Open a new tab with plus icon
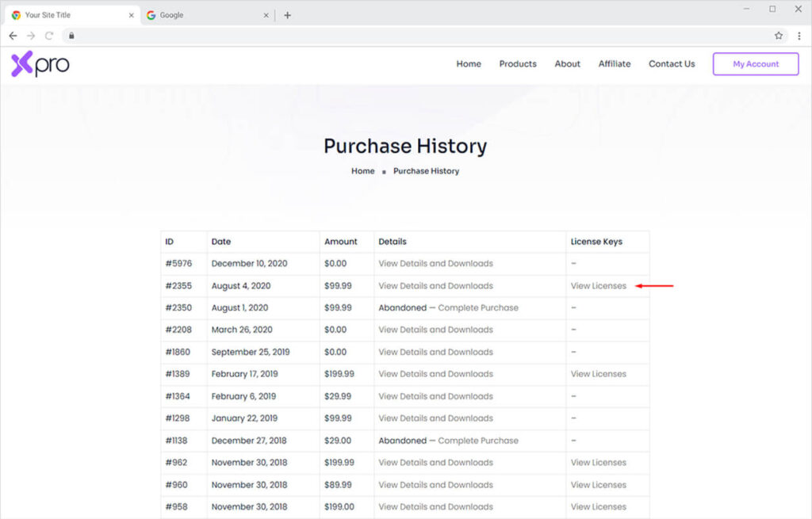Image resolution: width=812 pixels, height=519 pixels. click(287, 15)
